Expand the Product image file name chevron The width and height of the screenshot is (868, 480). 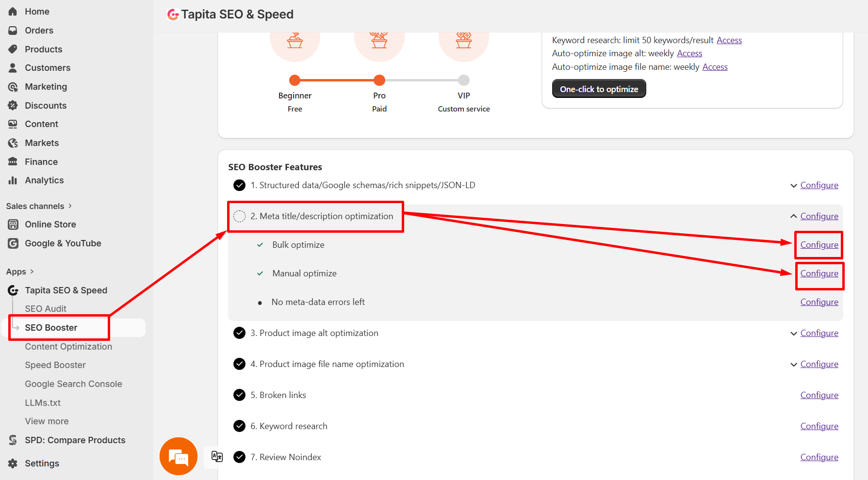[x=794, y=365]
